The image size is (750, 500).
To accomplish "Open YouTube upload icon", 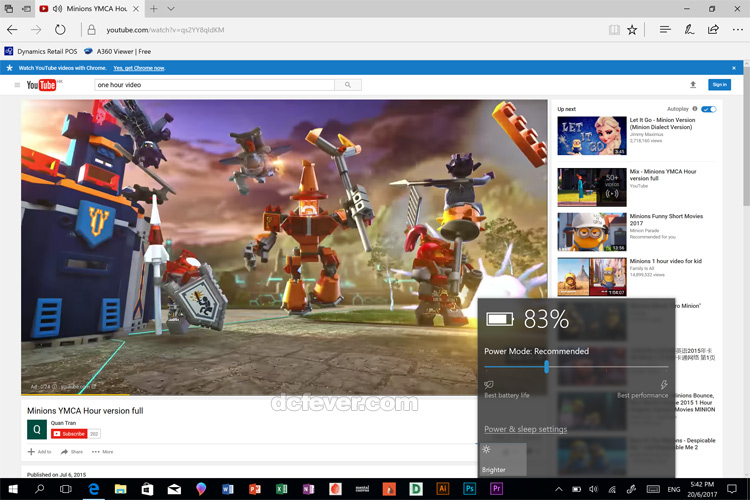I will point(693,85).
